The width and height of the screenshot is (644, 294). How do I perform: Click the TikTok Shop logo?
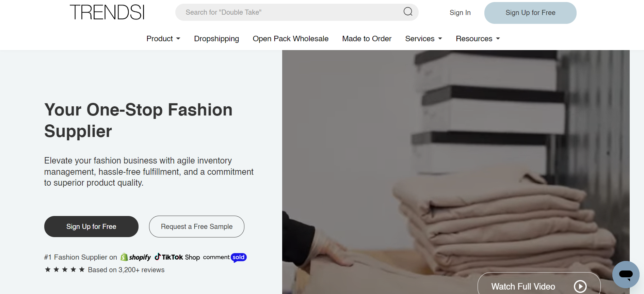[x=177, y=257]
